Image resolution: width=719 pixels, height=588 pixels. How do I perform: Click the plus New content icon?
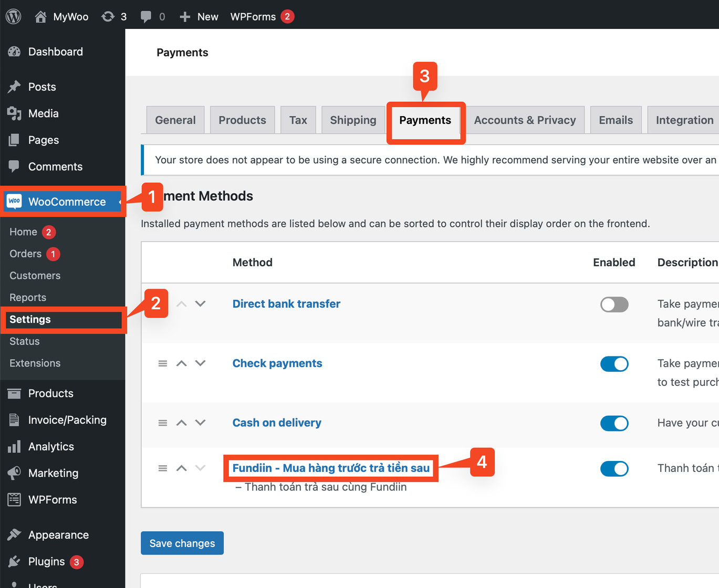tap(184, 17)
